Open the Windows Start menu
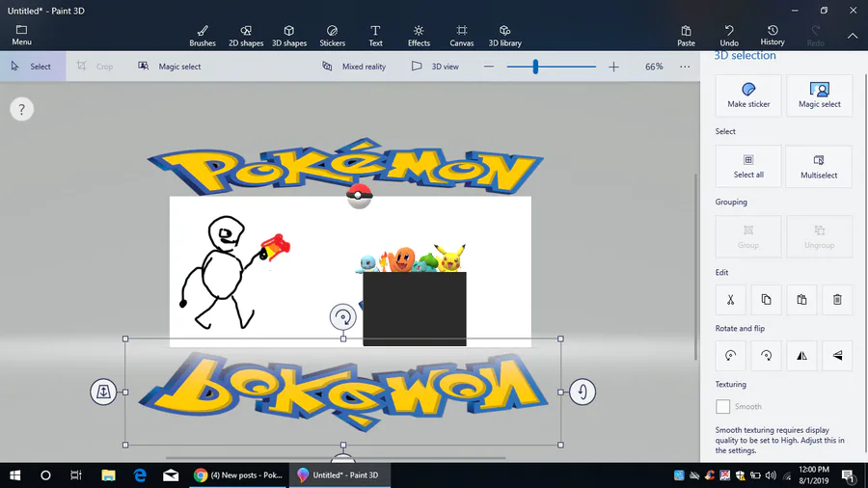This screenshot has width=868, height=488. pyautogui.click(x=14, y=475)
